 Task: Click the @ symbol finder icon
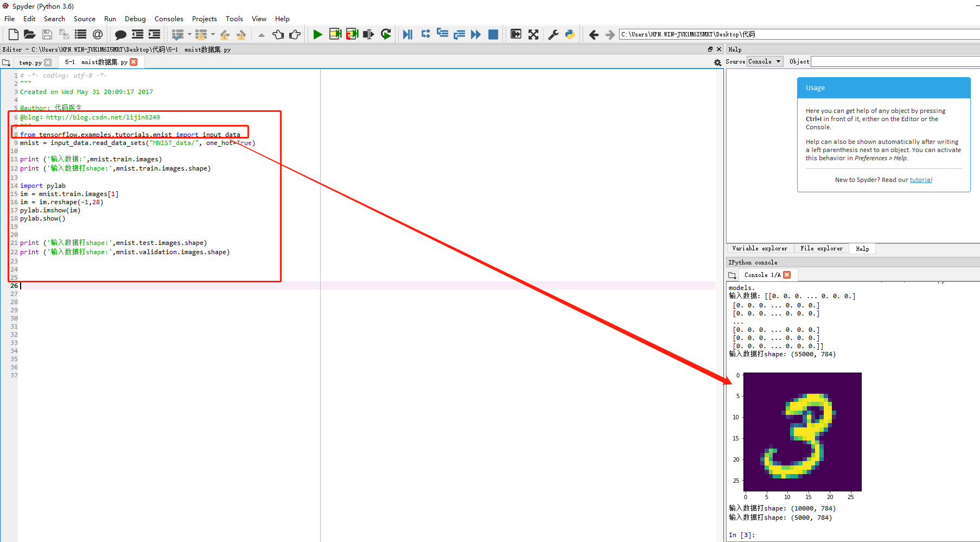pyautogui.click(x=98, y=34)
